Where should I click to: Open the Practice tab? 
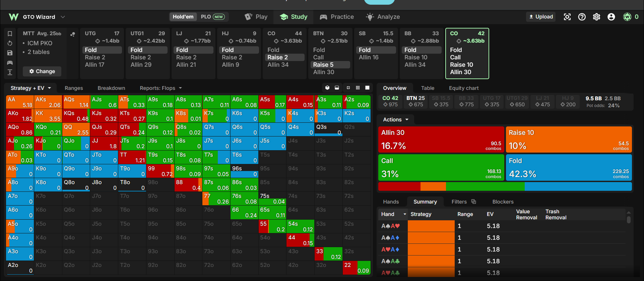click(337, 17)
